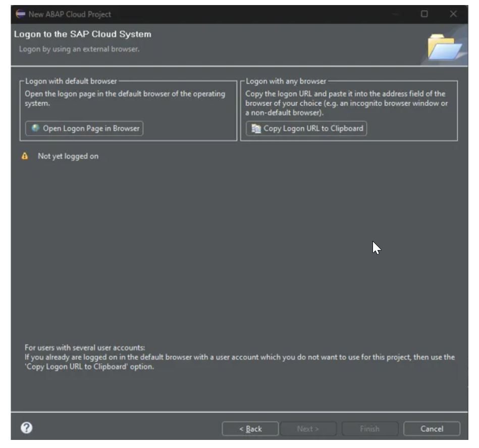Click the 'Logon with any browser' group label

[286, 81]
